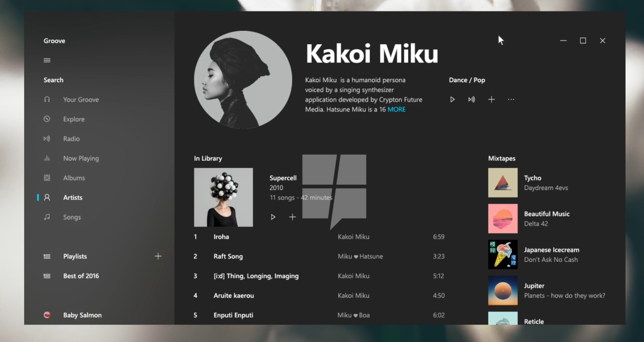The image size is (644, 342).
Task: Start artist radio with the broadcast icon
Action: coord(471,99)
